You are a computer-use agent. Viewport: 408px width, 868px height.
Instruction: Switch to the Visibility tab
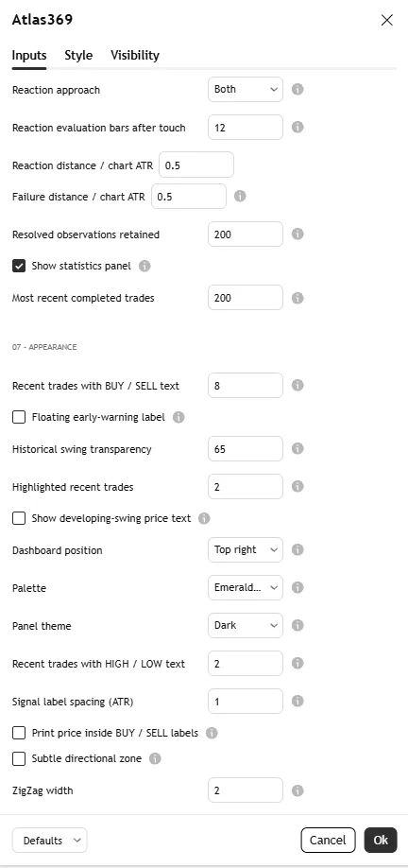[x=135, y=56]
